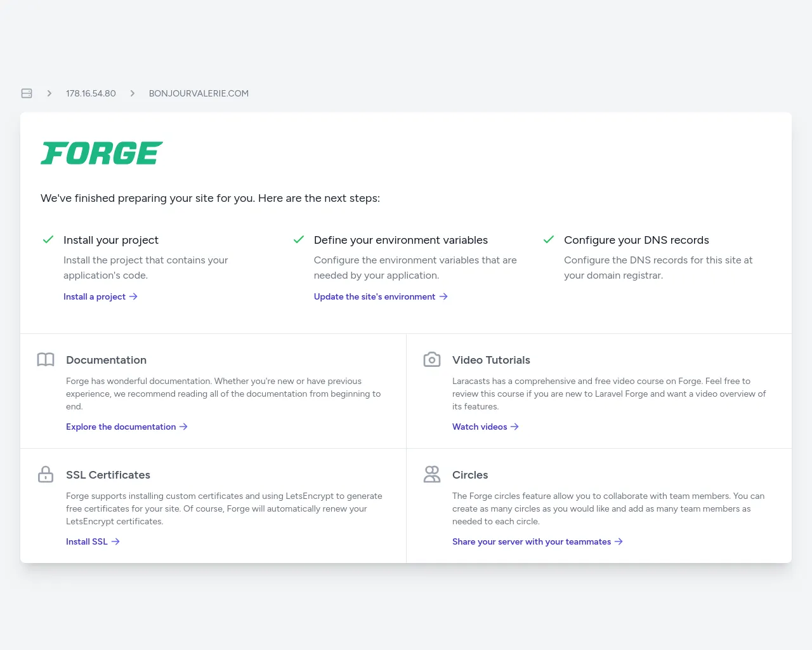Image resolution: width=812 pixels, height=650 pixels.
Task: Follow the Install a project link
Action: pyautogui.click(x=100, y=296)
